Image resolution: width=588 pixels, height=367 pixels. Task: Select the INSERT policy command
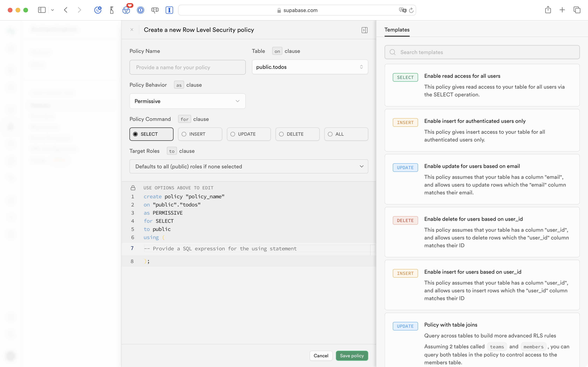pyautogui.click(x=200, y=134)
